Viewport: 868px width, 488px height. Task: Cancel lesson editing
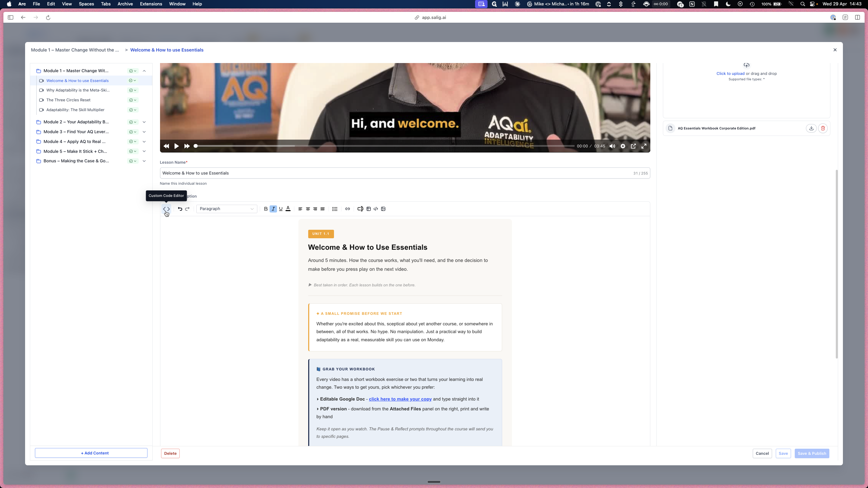tap(762, 453)
